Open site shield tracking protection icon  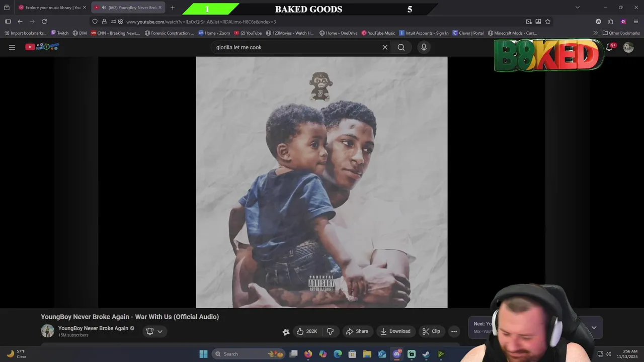click(95, 22)
